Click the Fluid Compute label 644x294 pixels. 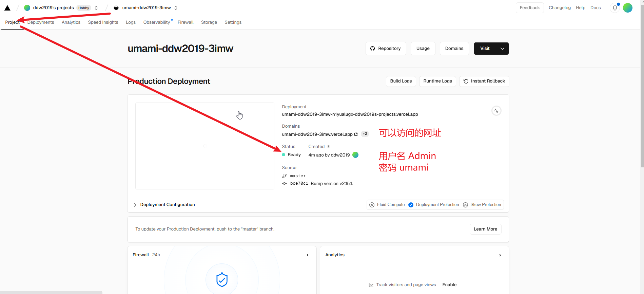coord(391,205)
